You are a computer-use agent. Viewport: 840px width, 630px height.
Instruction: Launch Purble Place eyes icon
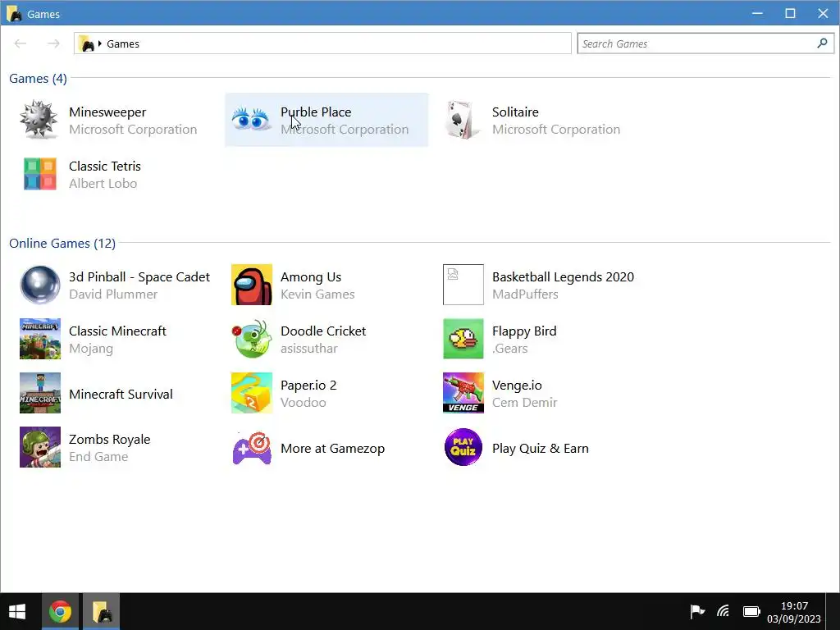point(251,120)
